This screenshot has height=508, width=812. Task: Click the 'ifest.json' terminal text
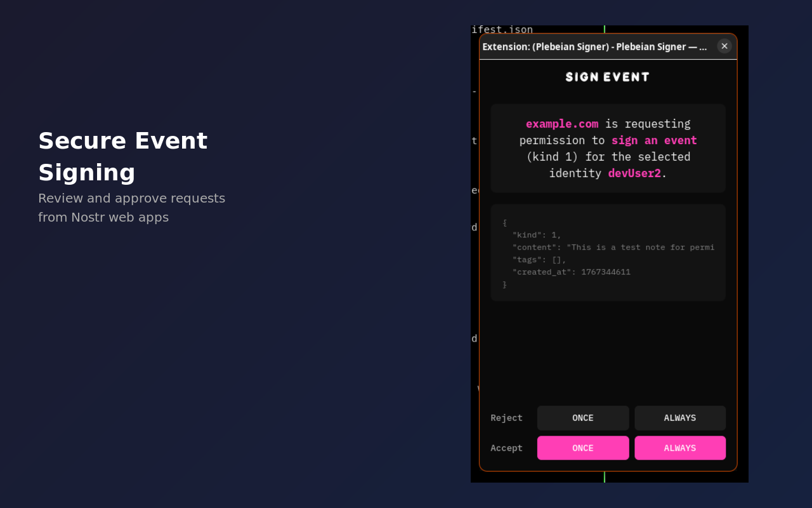502,30
